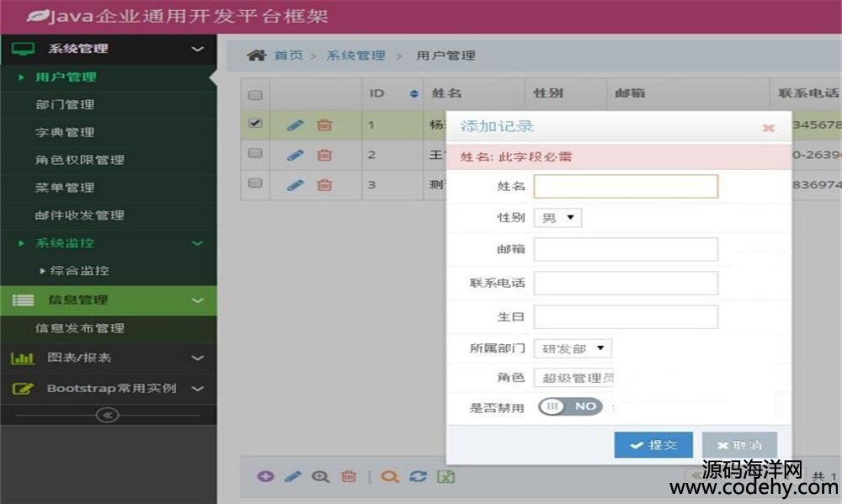842x504 pixels.
Task: Open 邮件收发管理 in the sidebar
Action: (80, 215)
